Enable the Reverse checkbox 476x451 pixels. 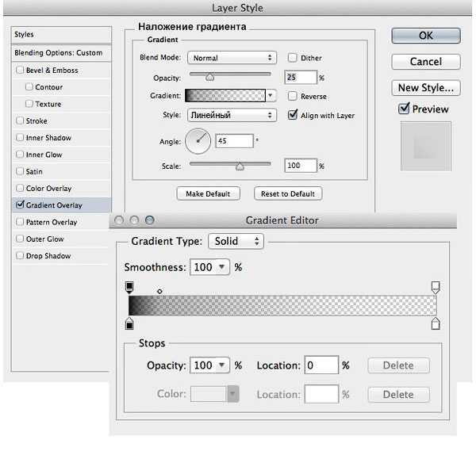point(292,96)
